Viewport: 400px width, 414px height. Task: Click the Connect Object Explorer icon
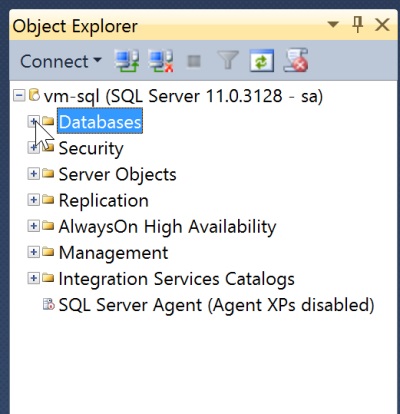coord(127,61)
